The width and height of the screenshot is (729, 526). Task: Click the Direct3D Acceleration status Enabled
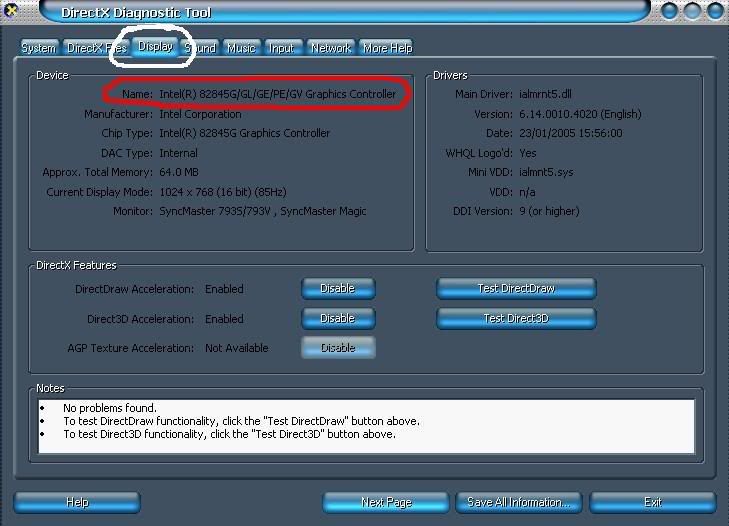(224, 319)
